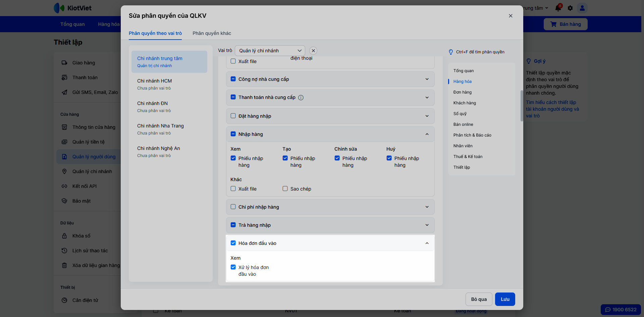
Task: Click the Cân điện tử icon
Action: coord(64,300)
